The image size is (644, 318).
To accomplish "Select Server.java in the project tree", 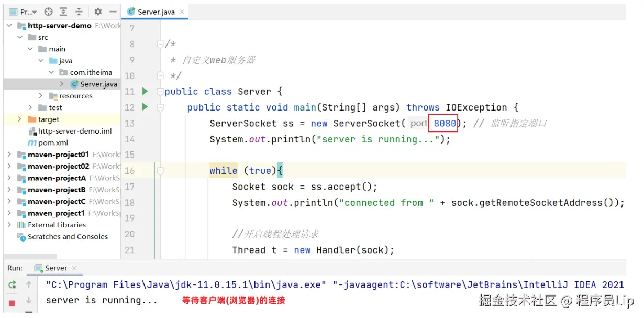I will tap(98, 84).
